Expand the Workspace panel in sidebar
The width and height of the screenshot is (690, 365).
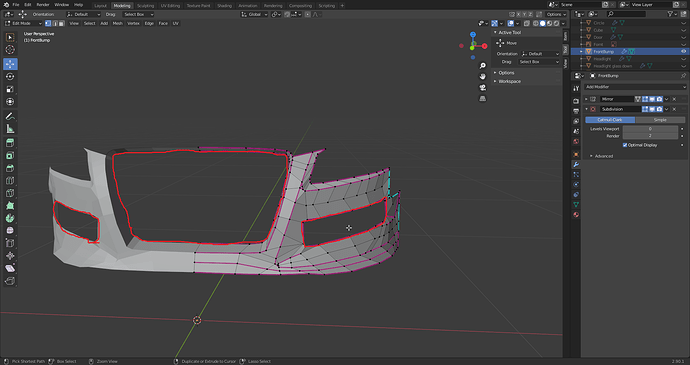[x=509, y=81]
